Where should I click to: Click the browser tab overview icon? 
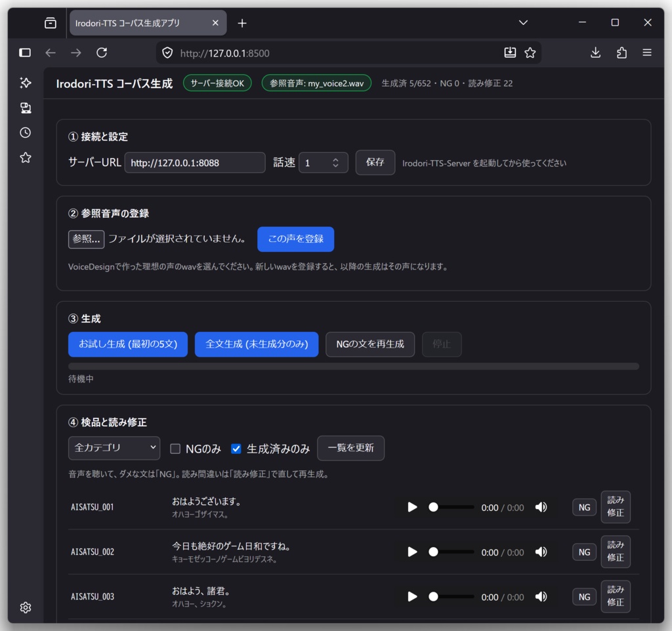pyautogui.click(x=51, y=23)
